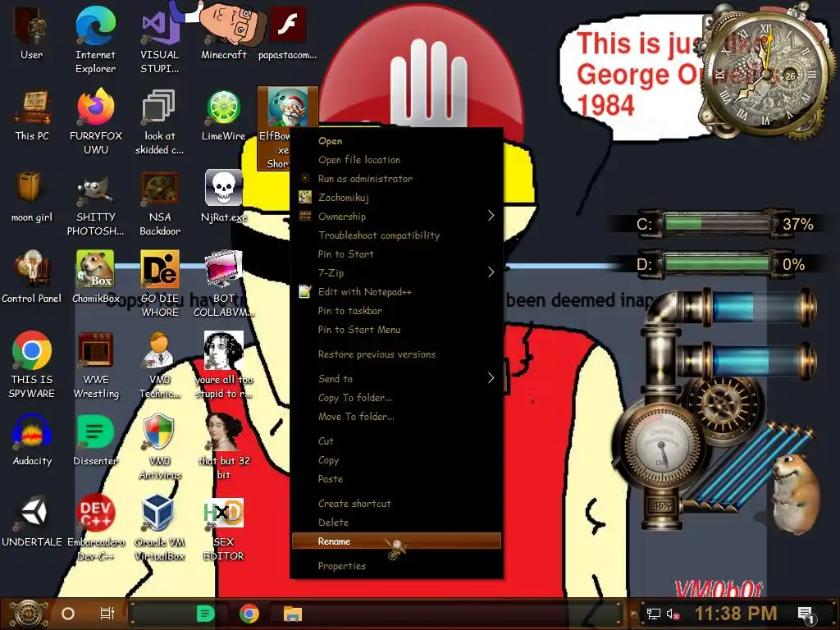Click the 11:38 PM taskbar clock

736,614
